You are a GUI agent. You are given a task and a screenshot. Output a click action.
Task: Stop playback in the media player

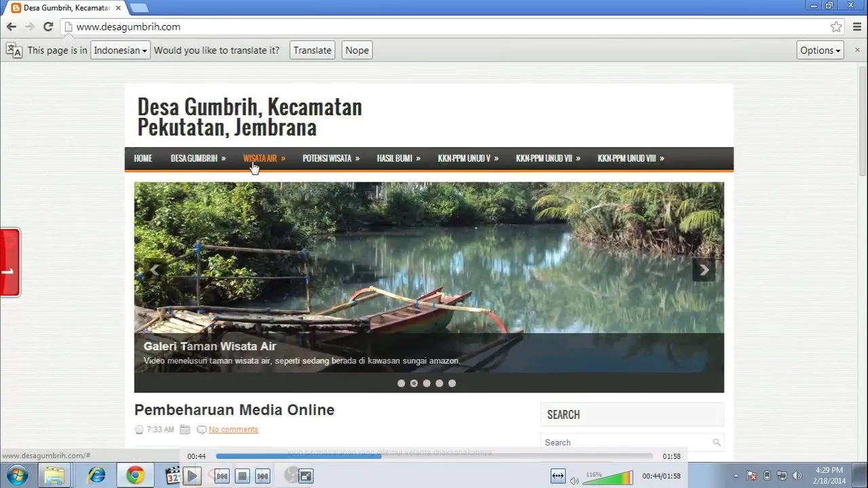(x=243, y=476)
